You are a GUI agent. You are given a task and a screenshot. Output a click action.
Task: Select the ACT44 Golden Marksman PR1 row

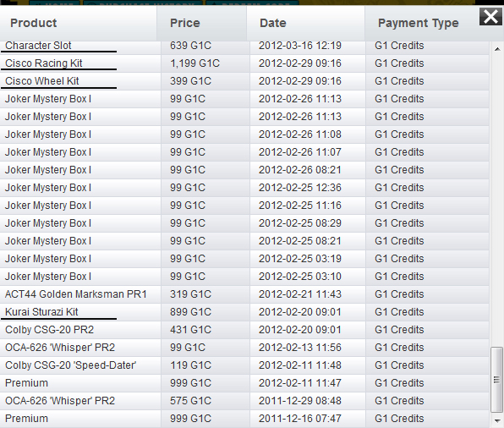[244, 294]
